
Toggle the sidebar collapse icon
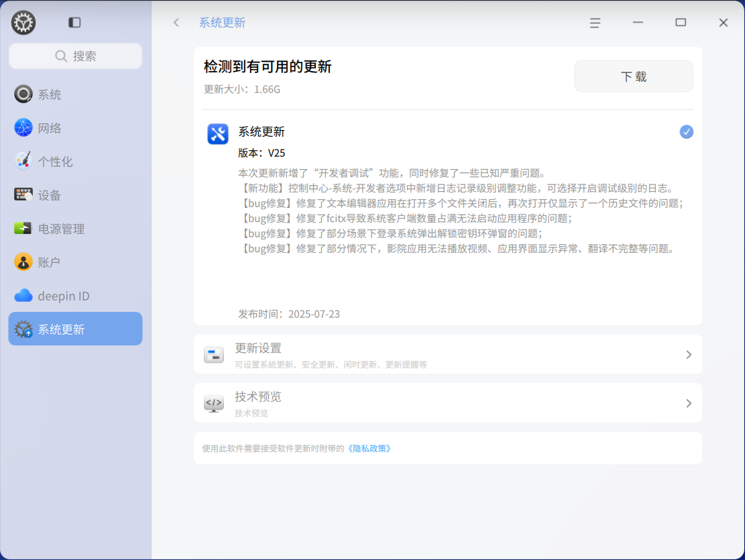[x=74, y=22]
